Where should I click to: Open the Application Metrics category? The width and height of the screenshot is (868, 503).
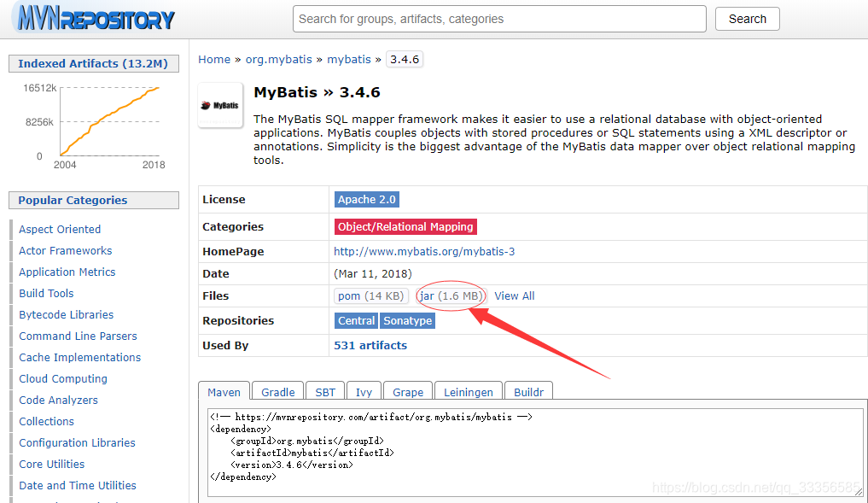tap(67, 272)
